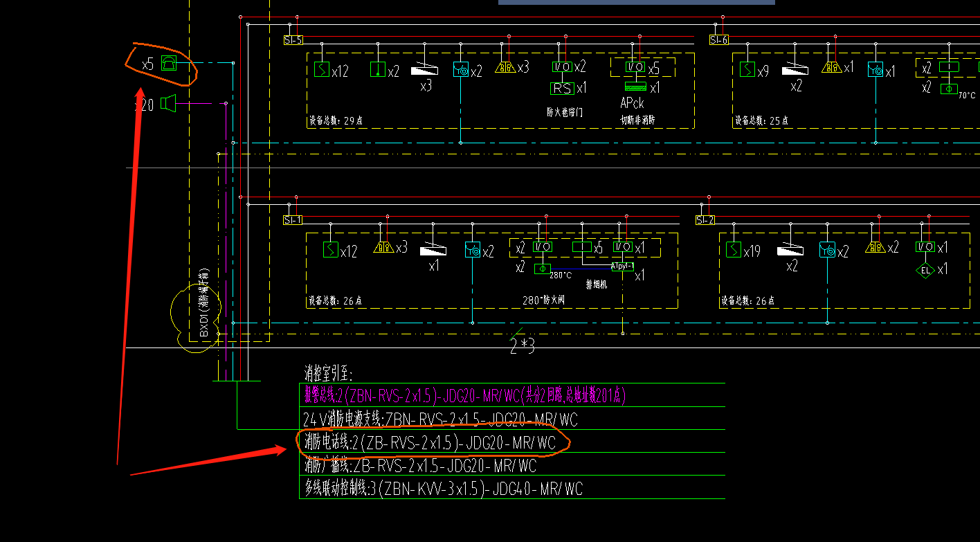Pick the SI-5 smoke detector symbol x12
The height and width of the screenshot is (542, 980).
(322, 69)
